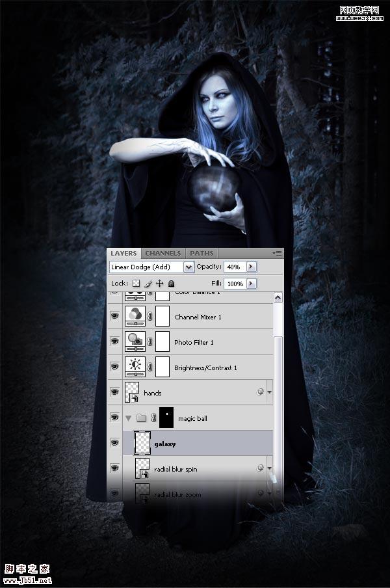
Task: Hide the Channel Mixer 1 layer
Action: pos(115,316)
